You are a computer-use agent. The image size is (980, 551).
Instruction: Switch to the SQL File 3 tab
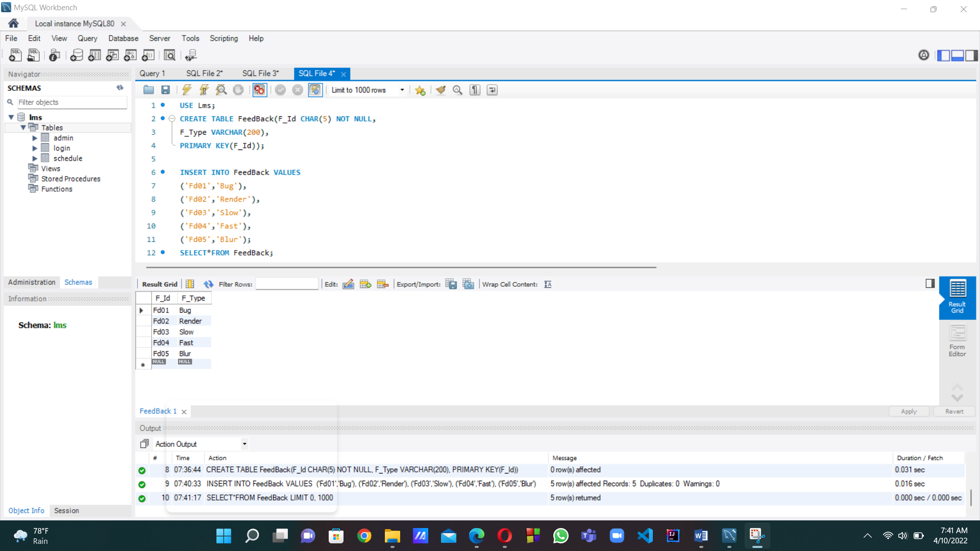260,73
